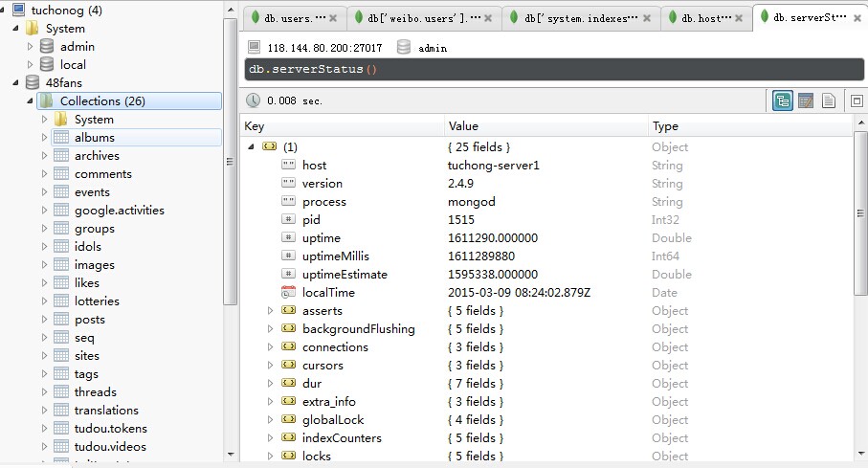The image size is (868, 468).
Task: Click inside the db.serverStatus() query field
Action: (x=554, y=69)
